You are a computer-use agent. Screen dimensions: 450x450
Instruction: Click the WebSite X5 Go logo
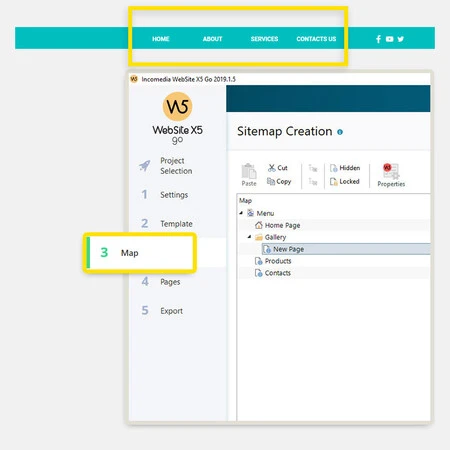(x=177, y=118)
